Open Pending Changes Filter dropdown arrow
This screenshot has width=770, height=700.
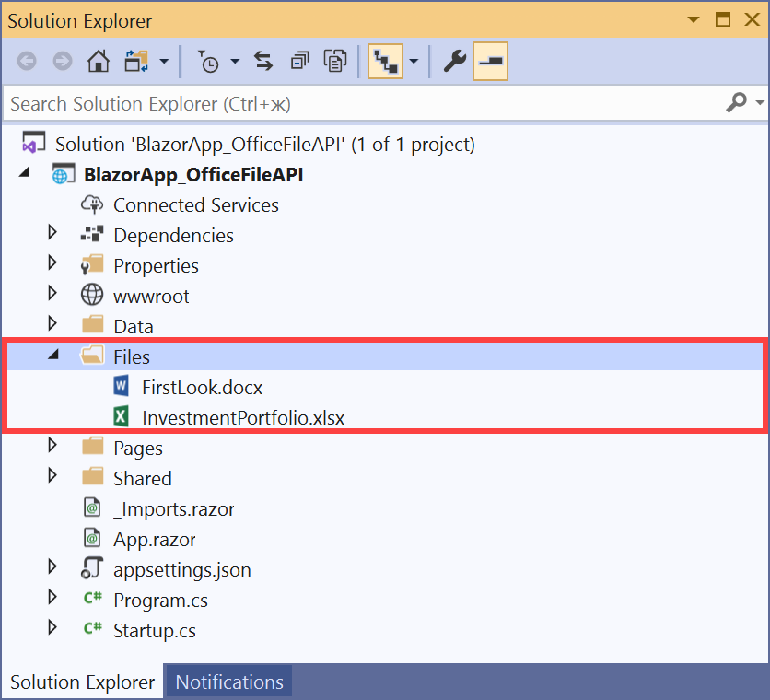tap(235, 62)
